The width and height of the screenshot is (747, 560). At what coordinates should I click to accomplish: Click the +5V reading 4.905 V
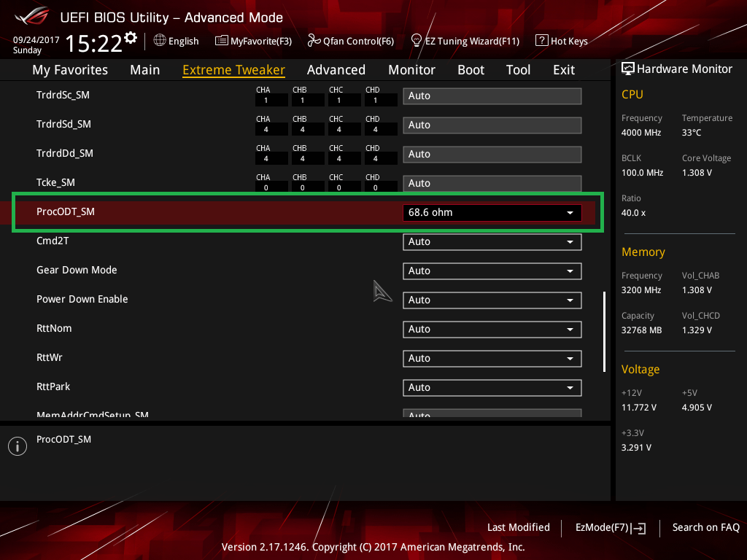point(697,408)
